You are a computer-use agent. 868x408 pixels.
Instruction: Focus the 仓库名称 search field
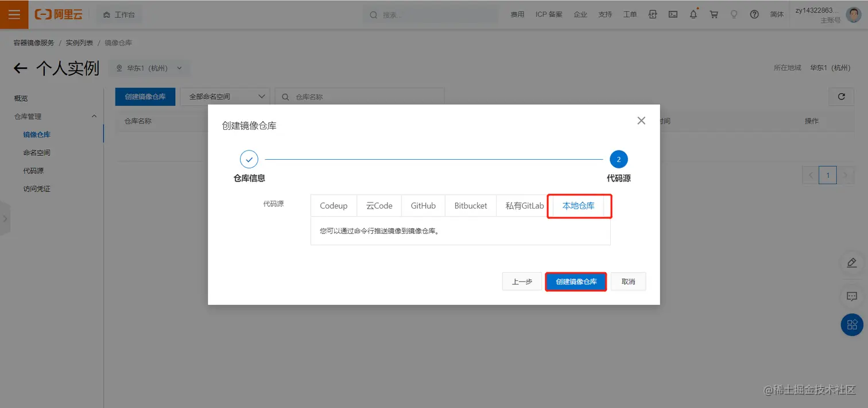(x=359, y=97)
